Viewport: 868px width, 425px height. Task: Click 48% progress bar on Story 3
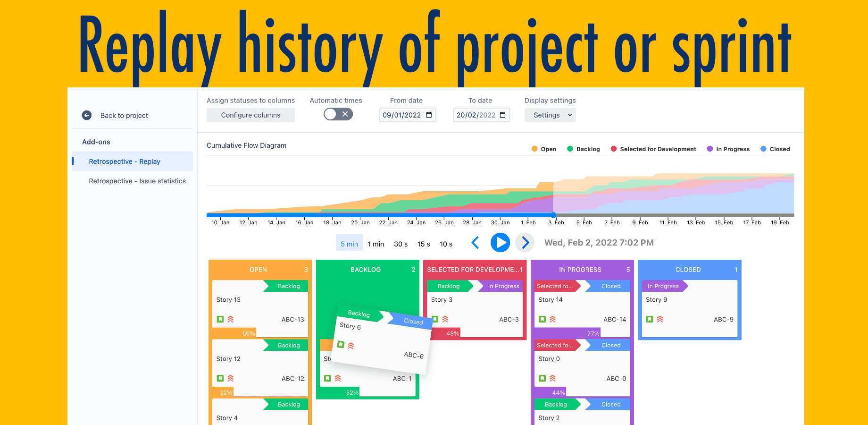(x=444, y=333)
